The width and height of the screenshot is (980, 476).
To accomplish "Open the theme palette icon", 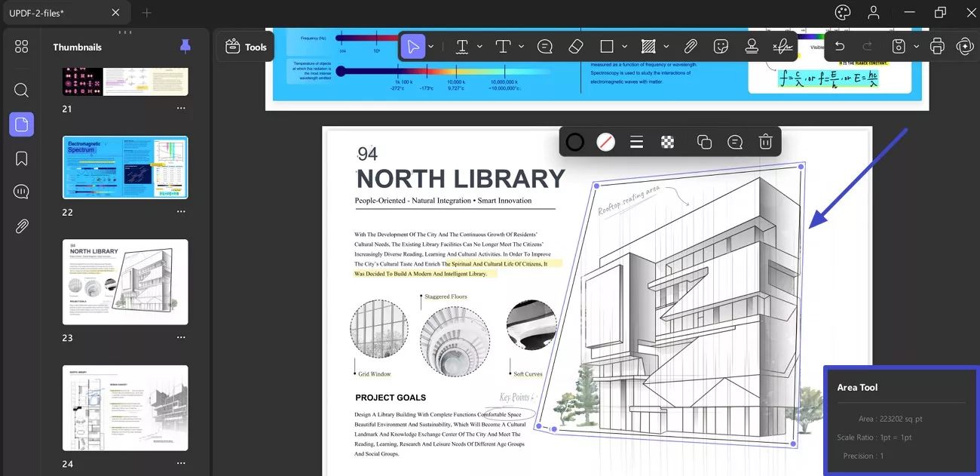I will [843, 12].
